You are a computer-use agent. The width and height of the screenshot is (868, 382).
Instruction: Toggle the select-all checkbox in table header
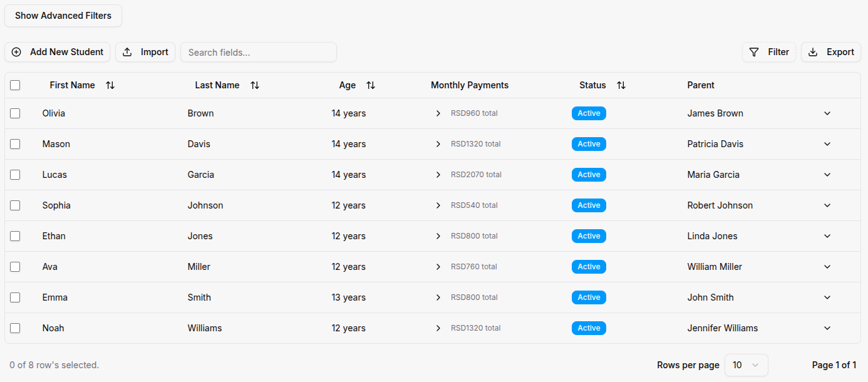coord(15,85)
